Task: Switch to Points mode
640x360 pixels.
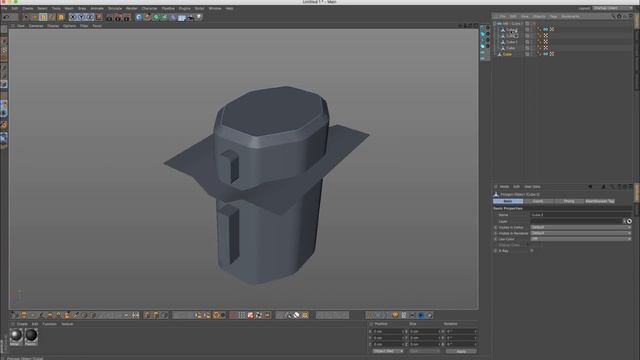Action: click(4, 67)
